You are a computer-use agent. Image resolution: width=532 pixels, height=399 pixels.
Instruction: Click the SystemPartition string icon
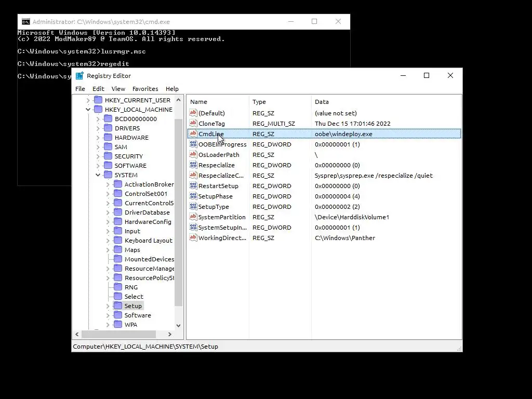pos(193,217)
